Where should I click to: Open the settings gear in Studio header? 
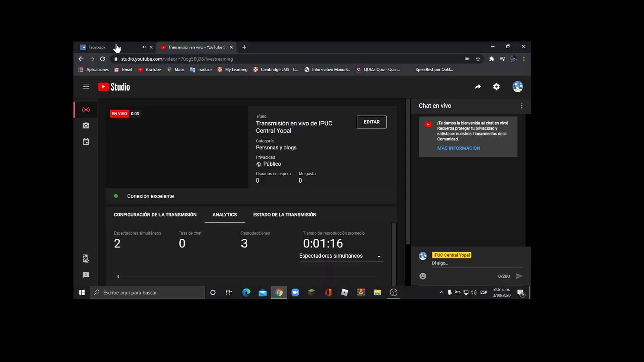[496, 87]
